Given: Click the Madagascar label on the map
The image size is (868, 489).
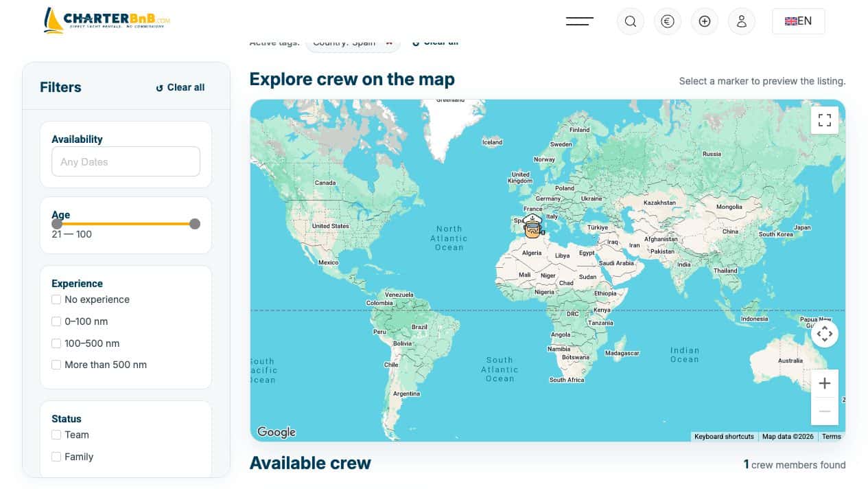Looking at the screenshot, I should 622,353.
